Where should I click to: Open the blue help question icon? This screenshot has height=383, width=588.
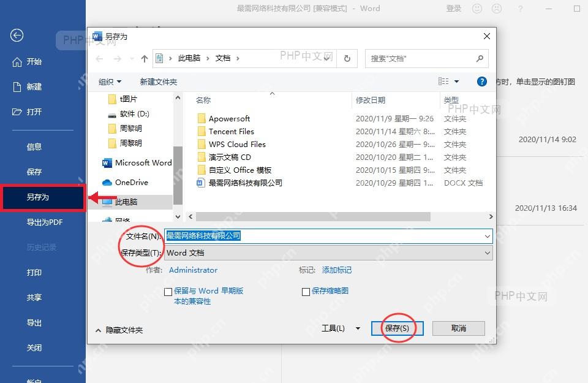click(x=482, y=82)
